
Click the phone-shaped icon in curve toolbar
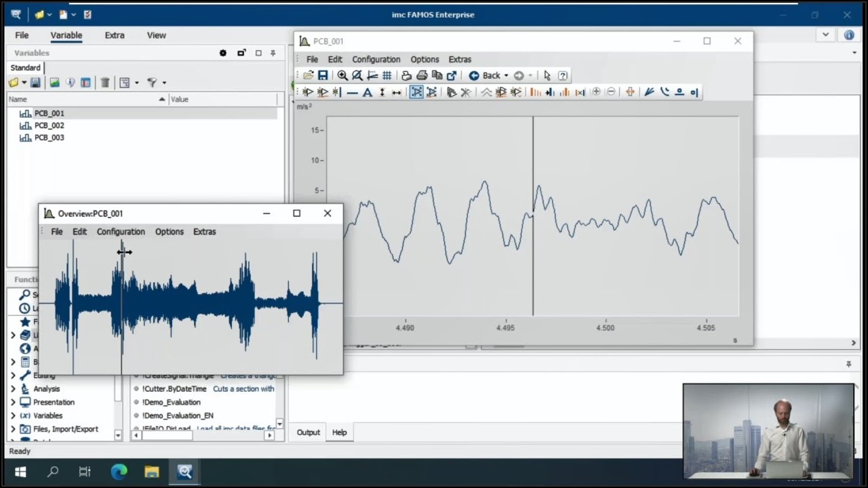tap(665, 92)
